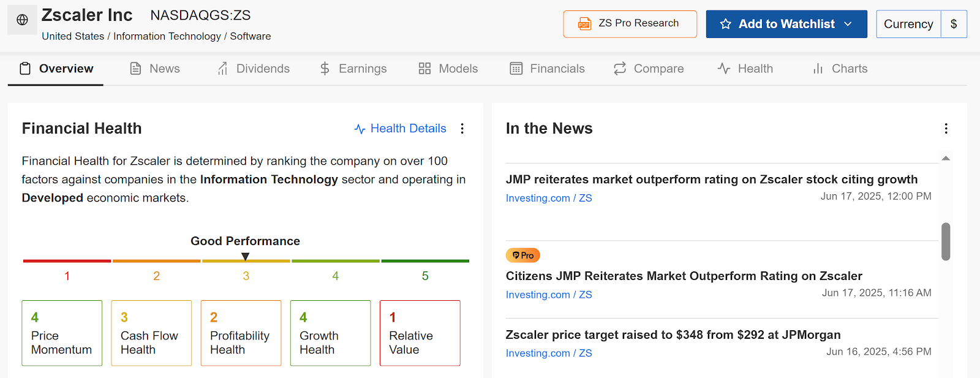Open the News tab
The width and height of the screenshot is (980, 378).
pos(155,69)
